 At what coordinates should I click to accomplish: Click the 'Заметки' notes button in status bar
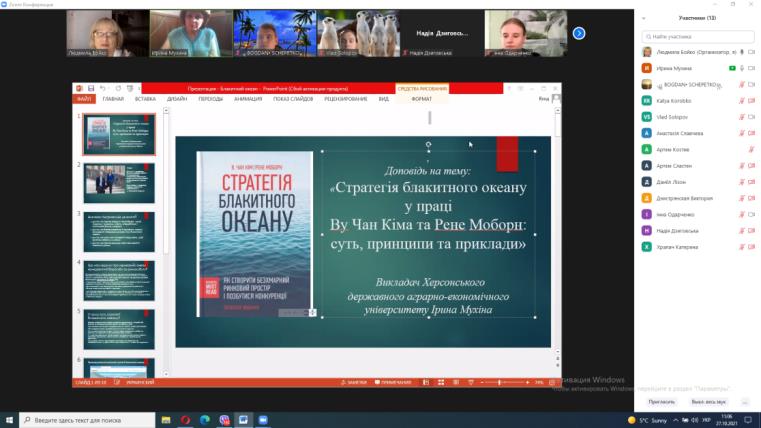[354, 382]
